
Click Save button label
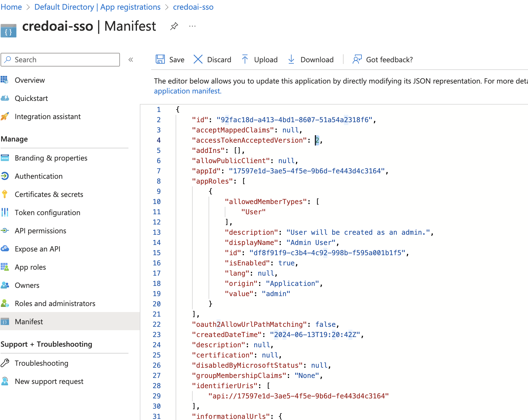pyautogui.click(x=177, y=60)
